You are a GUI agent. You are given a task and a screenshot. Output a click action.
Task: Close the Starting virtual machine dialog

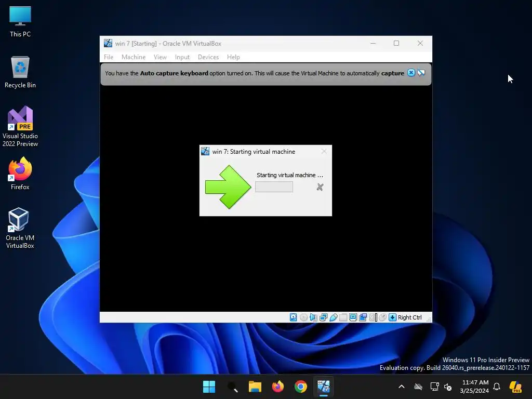(324, 151)
